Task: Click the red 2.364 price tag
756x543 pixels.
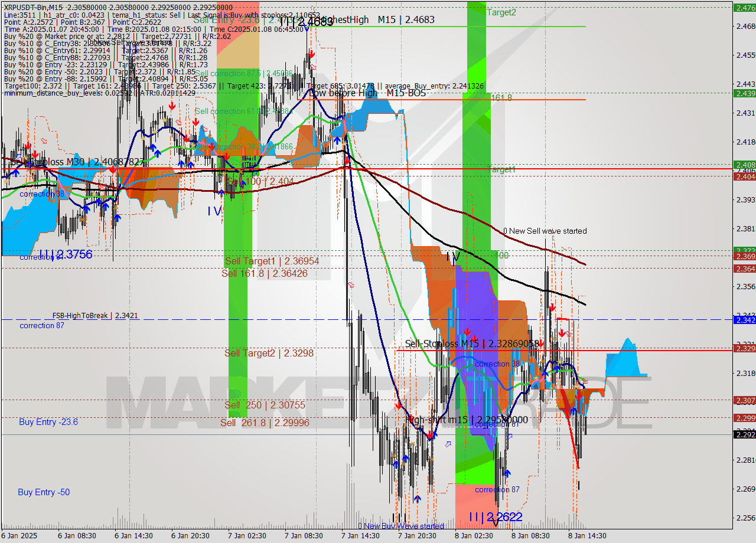Action: pyautogui.click(x=744, y=269)
